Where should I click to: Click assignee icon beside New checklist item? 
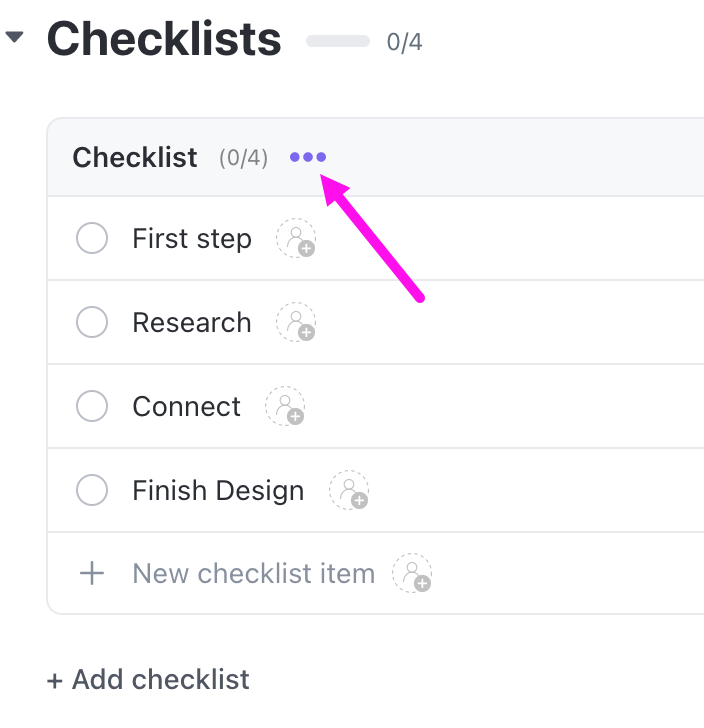pyautogui.click(x=412, y=574)
